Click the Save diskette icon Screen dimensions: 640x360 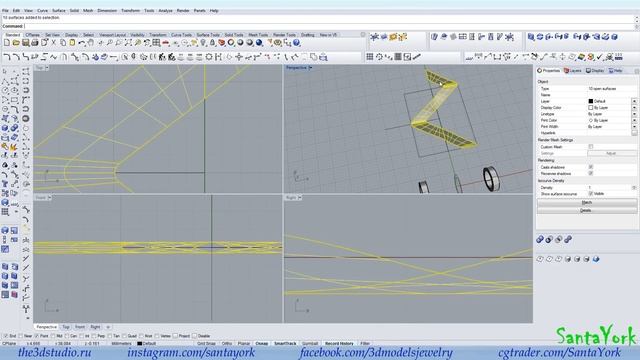(25, 43)
